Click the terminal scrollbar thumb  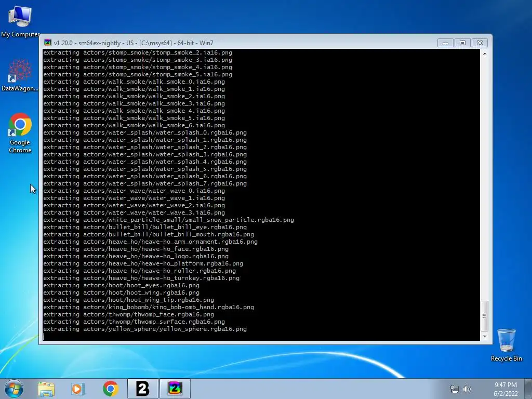[485, 315]
